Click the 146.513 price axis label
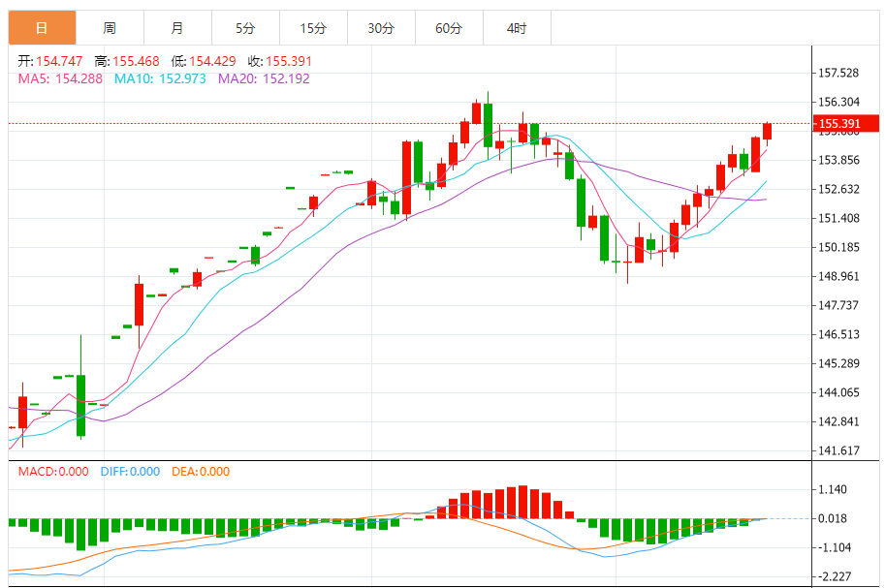The image size is (885, 588). tap(838, 334)
